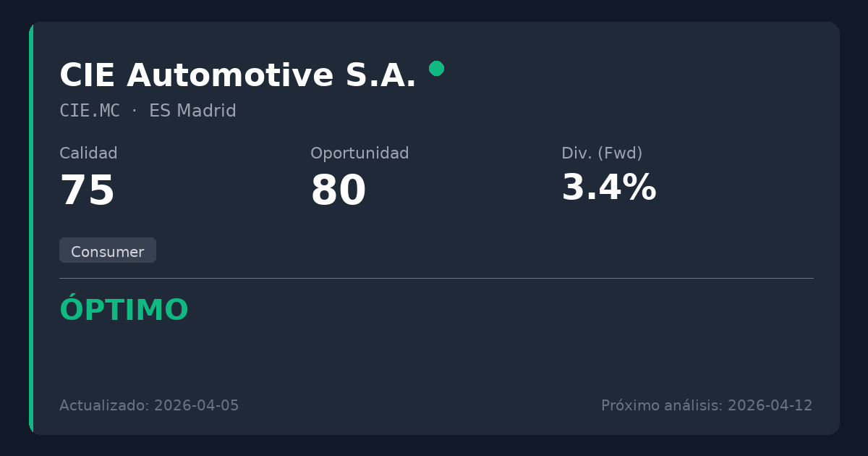Image resolution: width=868 pixels, height=456 pixels.
Task: Click the Actualizado label in the footer
Action: click(x=105, y=406)
